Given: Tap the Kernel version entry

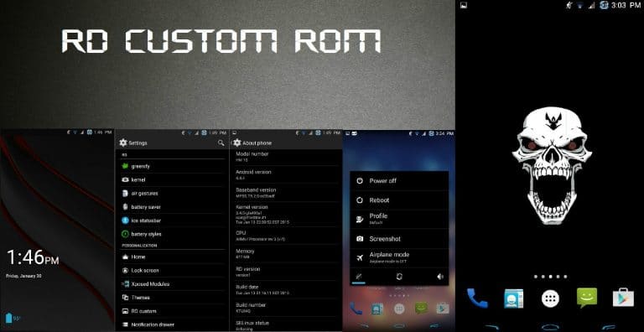Looking at the screenshot, I should pyautogui.click(x=287, y=214).
